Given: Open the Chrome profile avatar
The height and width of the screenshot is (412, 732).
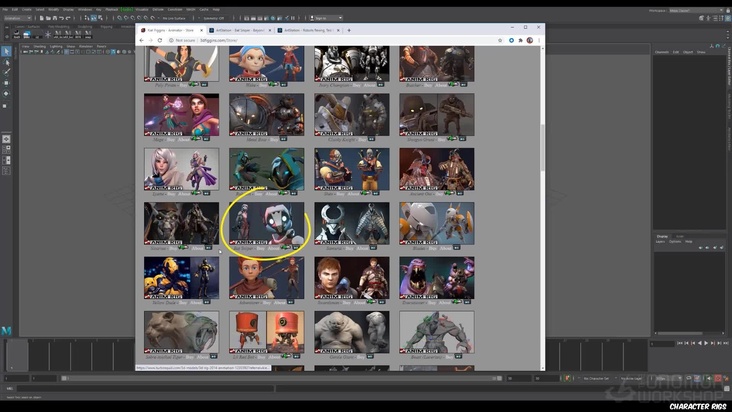Looking at the screenshot, I should point(529,40).
